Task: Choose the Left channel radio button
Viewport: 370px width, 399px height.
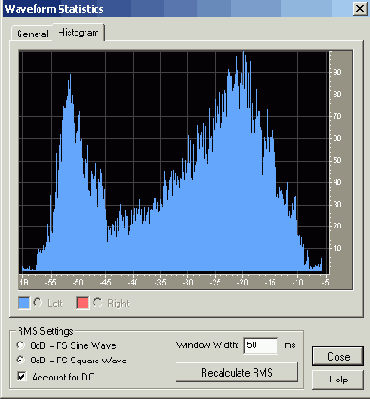Action: coord(38,303)
